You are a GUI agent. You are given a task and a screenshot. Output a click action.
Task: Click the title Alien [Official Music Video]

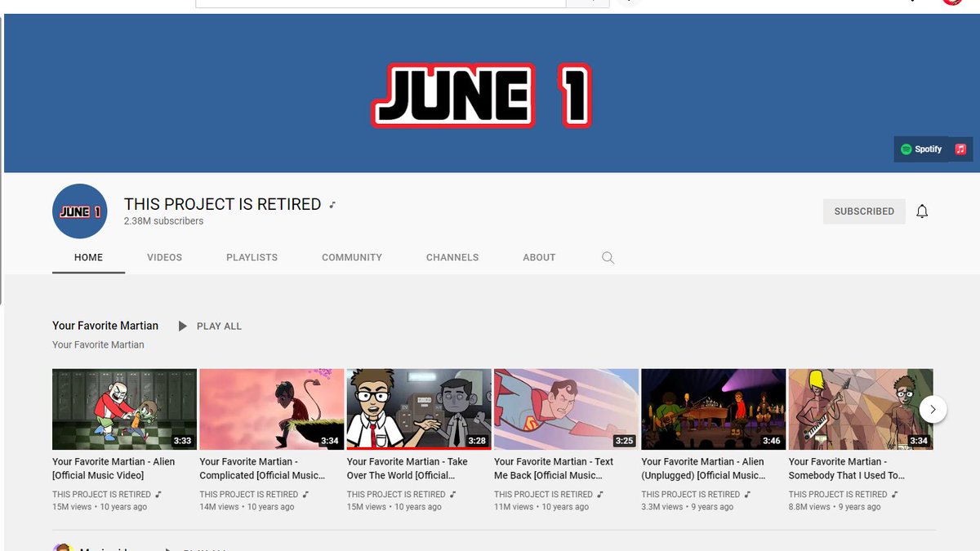point(114,469)
